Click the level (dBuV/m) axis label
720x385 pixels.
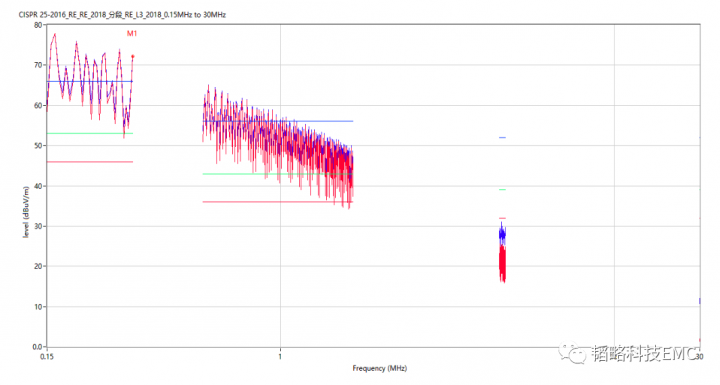pyautogui.click(x=26, y=212)
